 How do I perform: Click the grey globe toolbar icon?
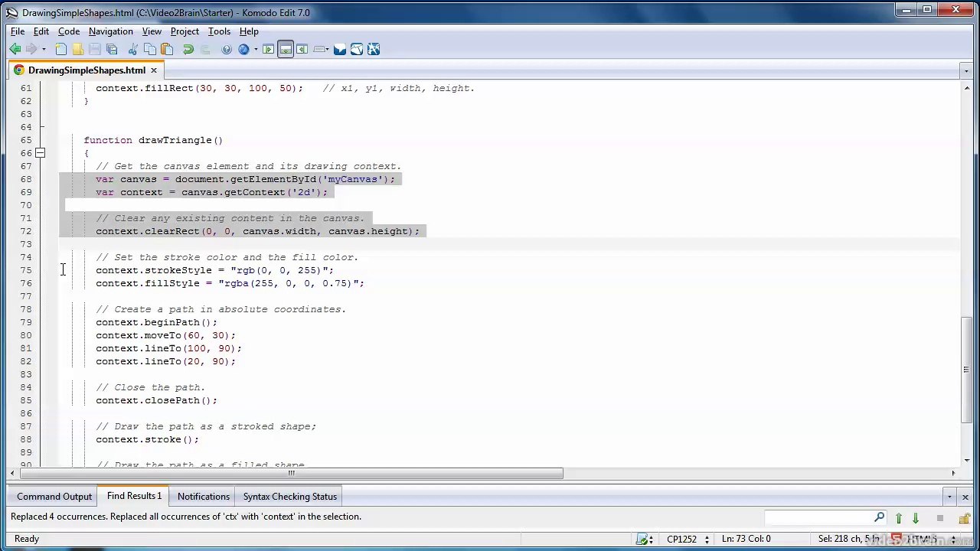[x=227, y=49]
